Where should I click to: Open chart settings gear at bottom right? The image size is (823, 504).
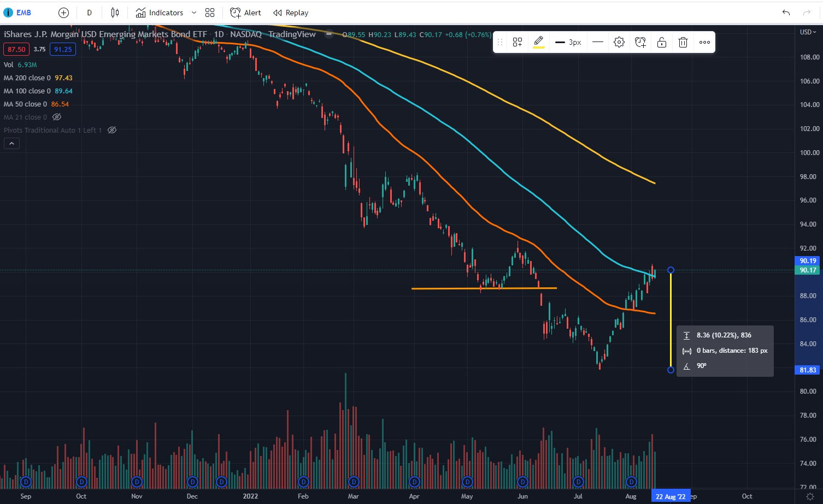tap(810, 496)
